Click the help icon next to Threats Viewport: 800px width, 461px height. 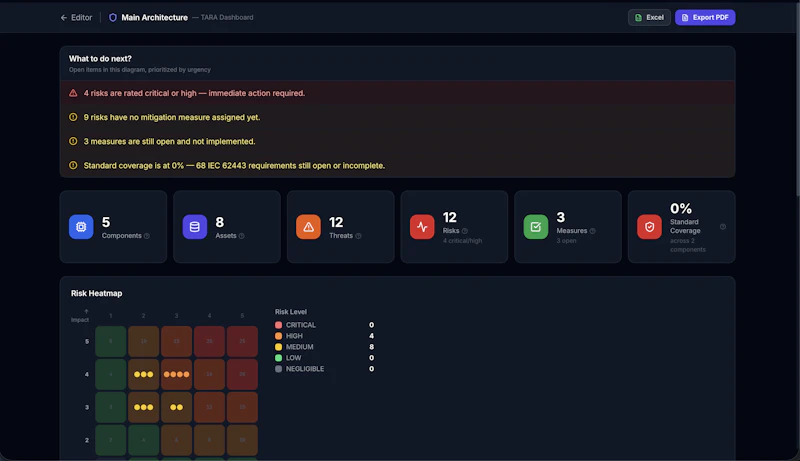[358, 236]
